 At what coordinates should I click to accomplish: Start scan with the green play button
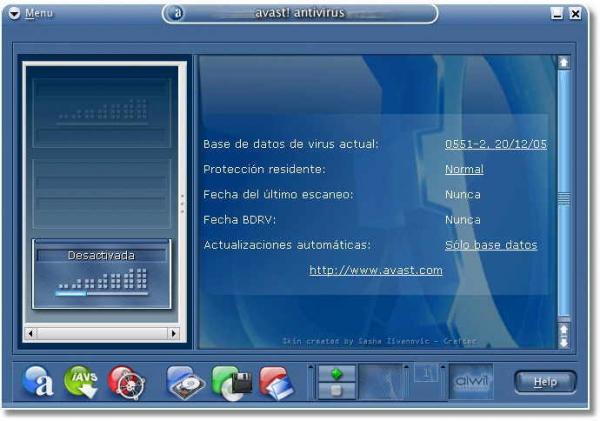(x=336, y=374)
